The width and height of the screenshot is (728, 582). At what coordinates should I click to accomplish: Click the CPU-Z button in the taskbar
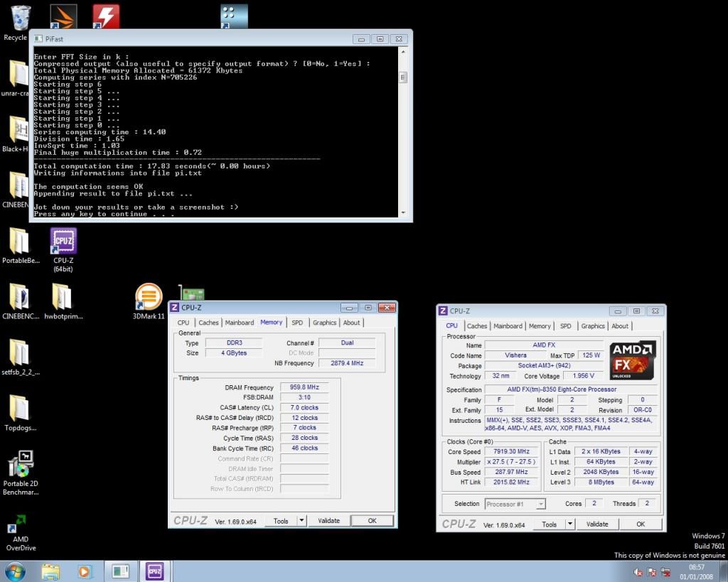[x=154, y=571]
